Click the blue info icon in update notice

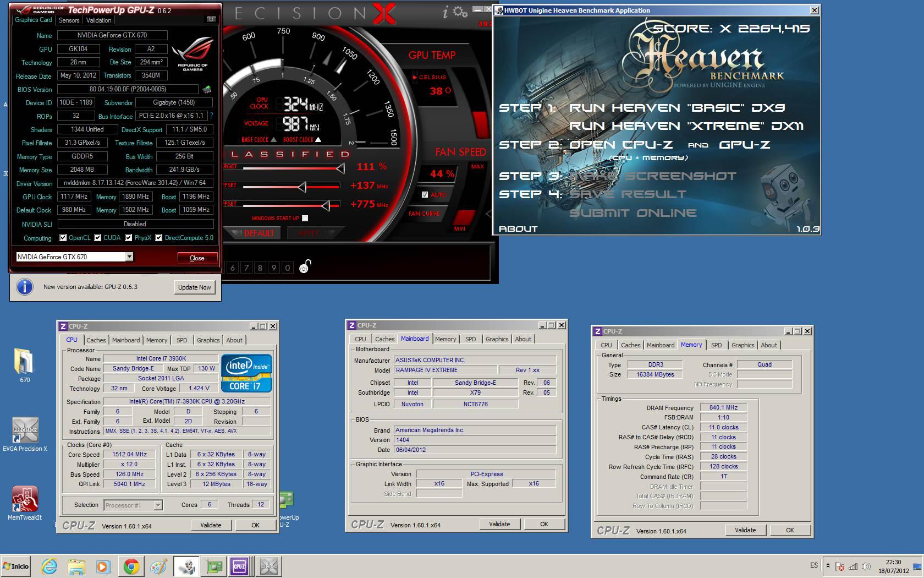pos(24,287)
